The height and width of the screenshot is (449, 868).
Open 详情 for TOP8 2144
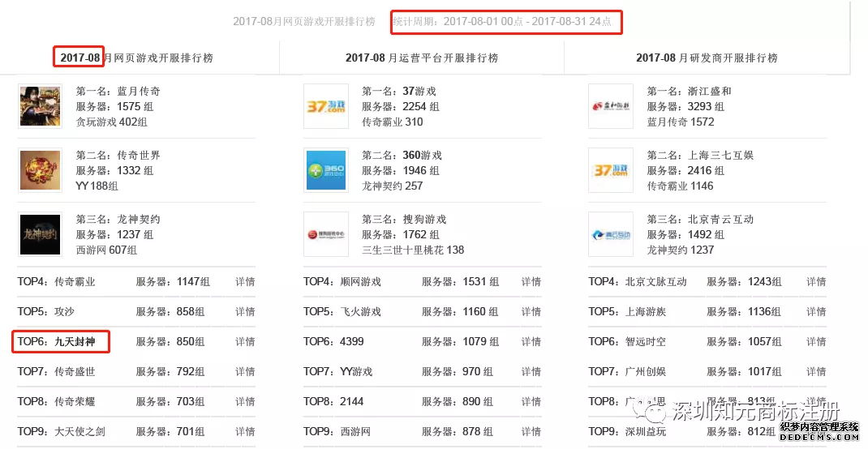(531, 401)
